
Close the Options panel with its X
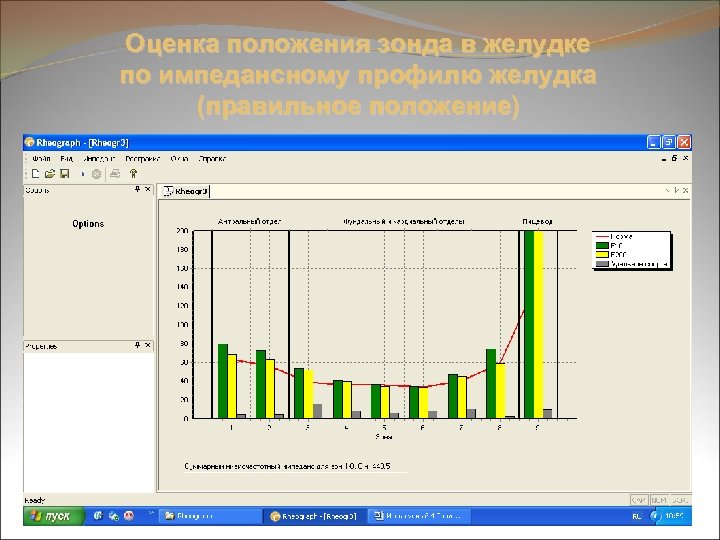tap(148, 189)
